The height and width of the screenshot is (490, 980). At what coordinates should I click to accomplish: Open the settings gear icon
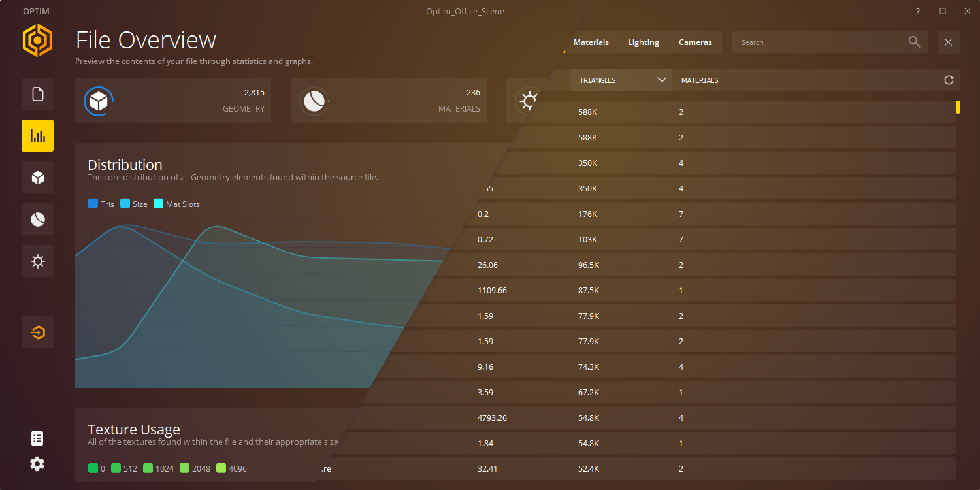[37, 464]
